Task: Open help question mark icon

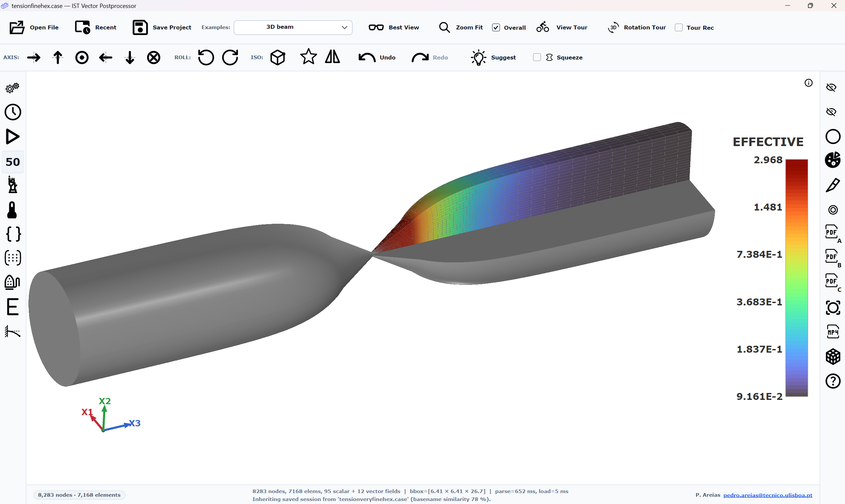Action: click(833, 381)
